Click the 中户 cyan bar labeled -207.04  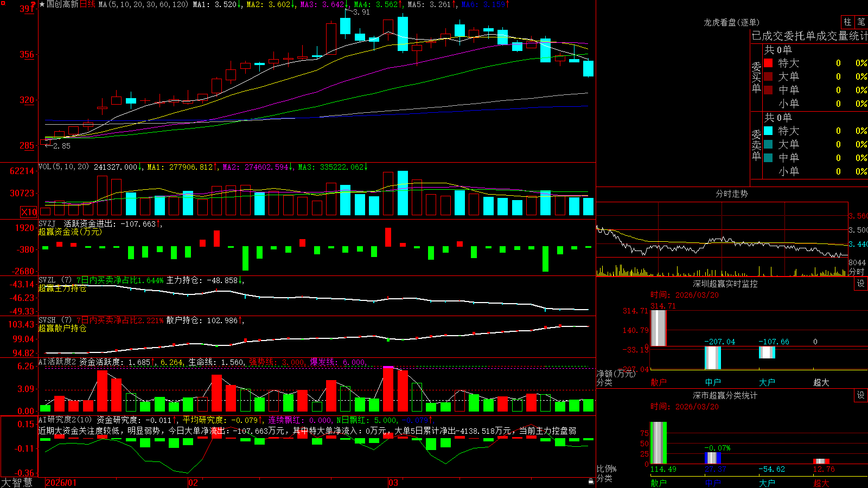713,358
